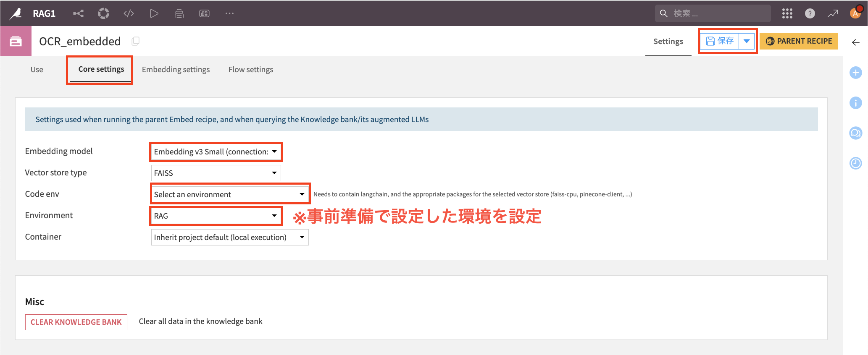Image resolution: width=868 pixels, height=355 pixels.
Task: Open the Flow icon in top bar
Action: [x=78, y=13]
